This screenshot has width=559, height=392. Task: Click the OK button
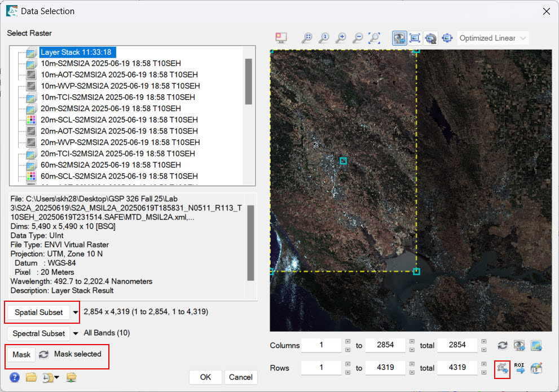(205, 377)
